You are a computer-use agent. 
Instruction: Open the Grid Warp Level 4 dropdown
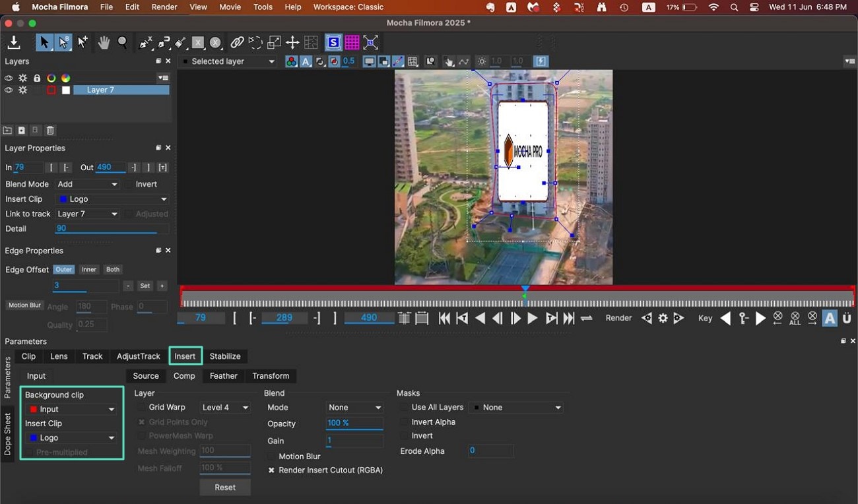[x=225, y=408]
